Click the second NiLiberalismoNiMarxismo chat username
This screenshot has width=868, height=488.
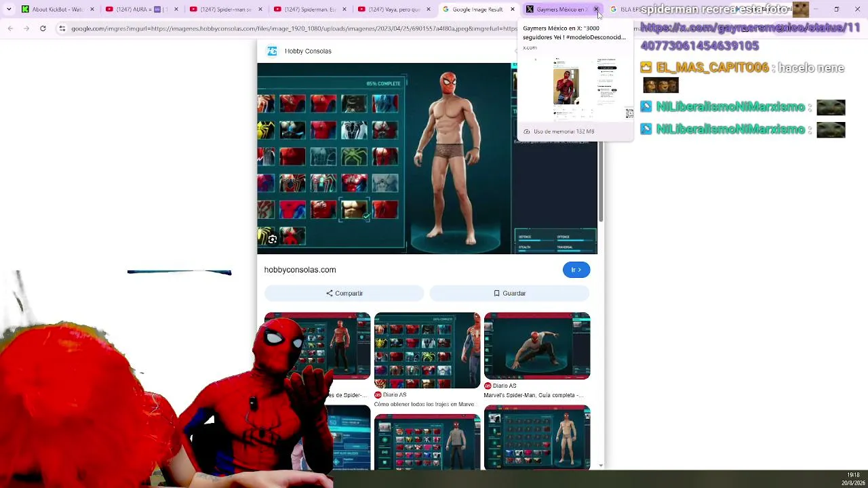[x=730, y=129]
